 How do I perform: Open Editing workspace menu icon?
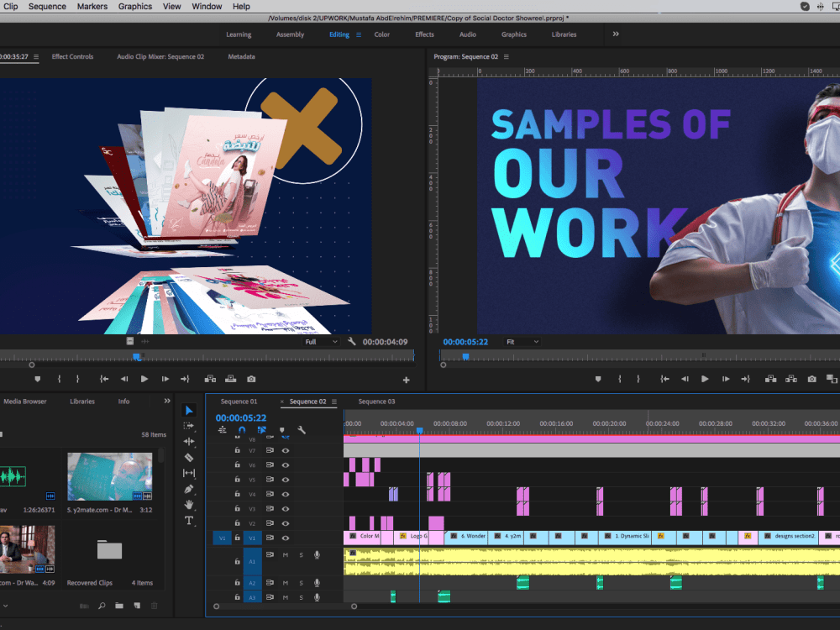coord(359,34)
